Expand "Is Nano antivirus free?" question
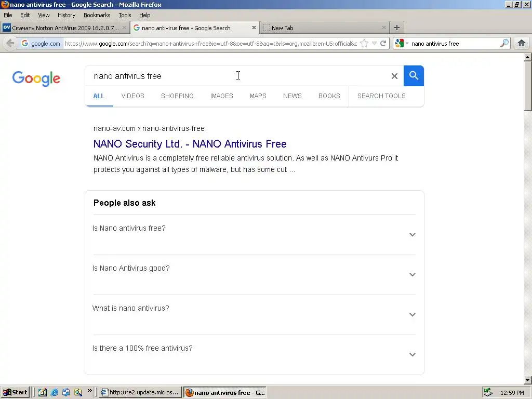Image resolution: width=532 pixels, height=399 pixels. pyautogui.click(x=254, y=234)
